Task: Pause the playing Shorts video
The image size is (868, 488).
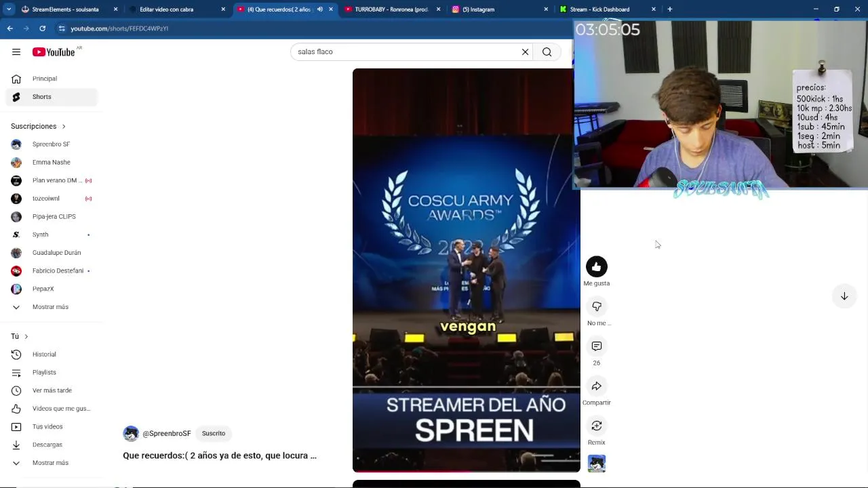Action: point(466,270)
